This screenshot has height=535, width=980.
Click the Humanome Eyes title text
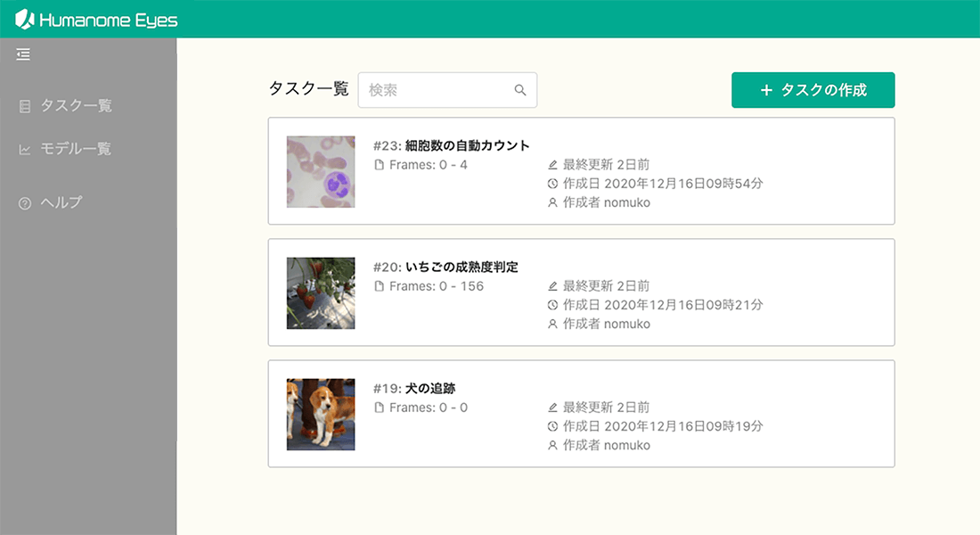coord(109,21)
